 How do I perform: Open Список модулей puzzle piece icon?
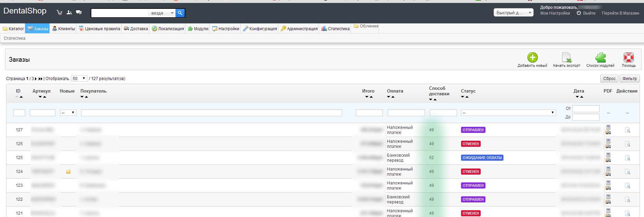coord(600,57)
